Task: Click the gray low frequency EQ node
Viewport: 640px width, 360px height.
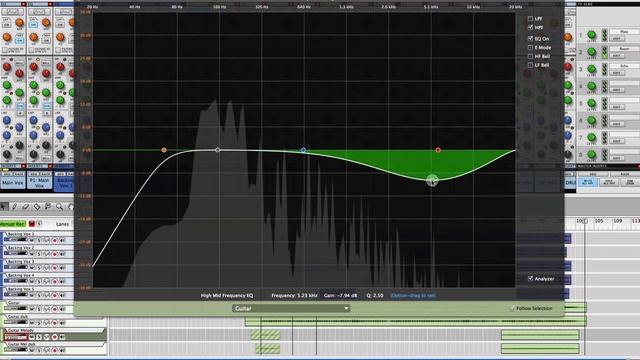Action: (218, 150)
